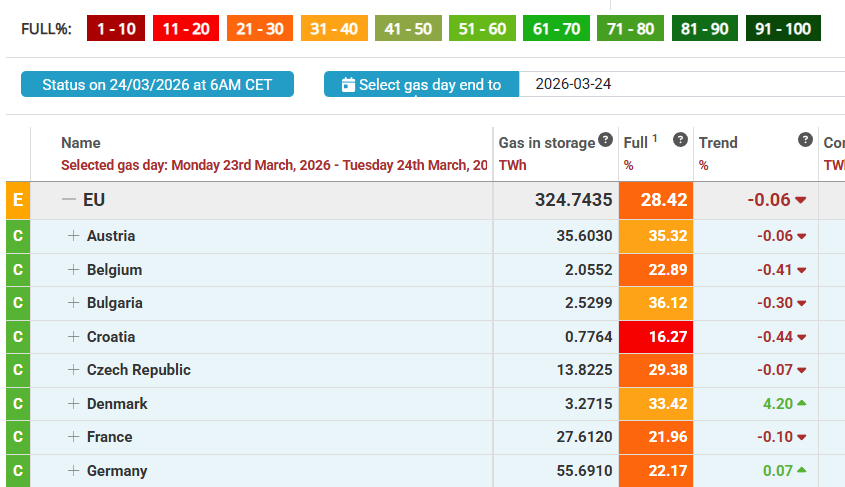The height and width of the screenshot is (487, 845).
Task: Expand the Denmark row
Action: 73,403
